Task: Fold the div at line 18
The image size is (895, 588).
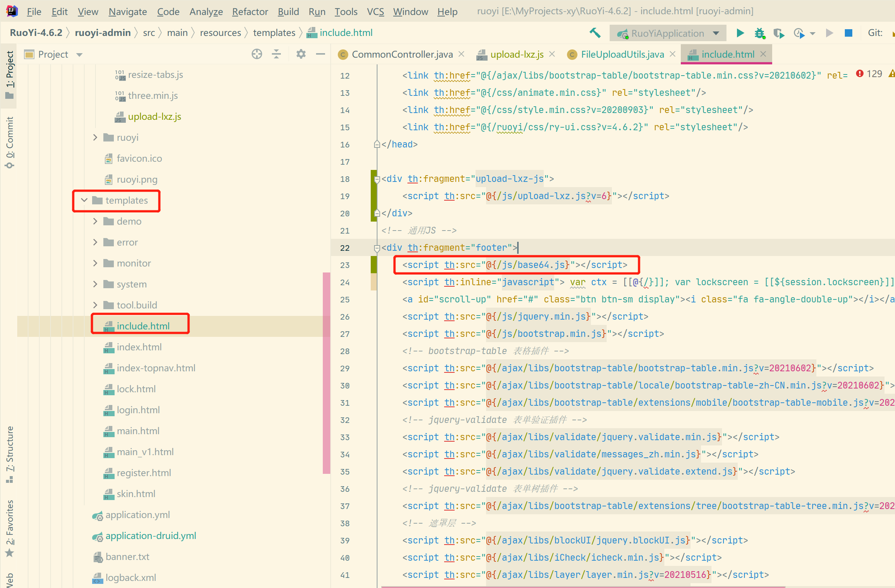Action: tap(377, 179)
